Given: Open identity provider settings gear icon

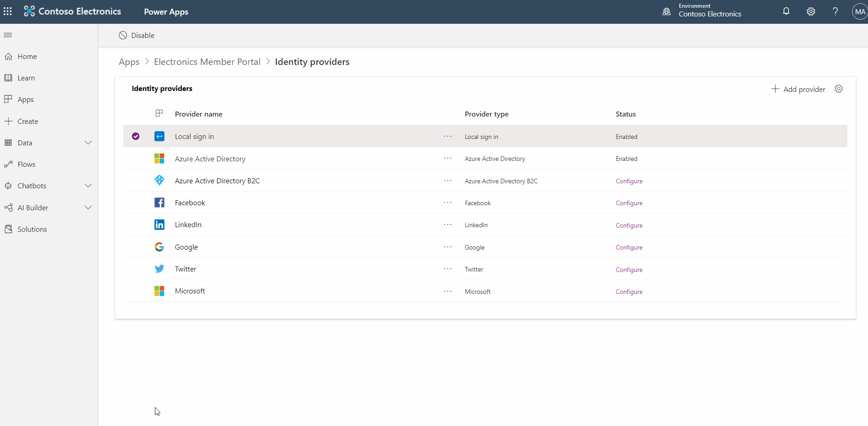Looking at the screenshot, I should (838, 89).
